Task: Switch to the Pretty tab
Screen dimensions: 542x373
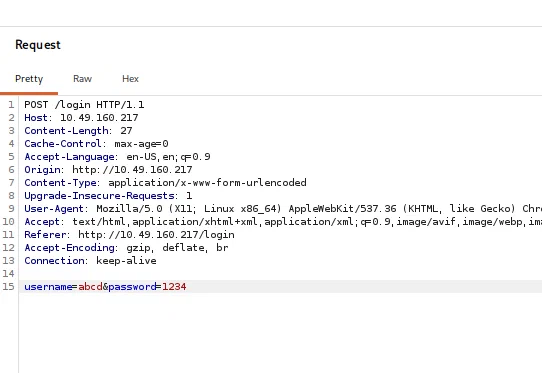Action: (29, 79)
